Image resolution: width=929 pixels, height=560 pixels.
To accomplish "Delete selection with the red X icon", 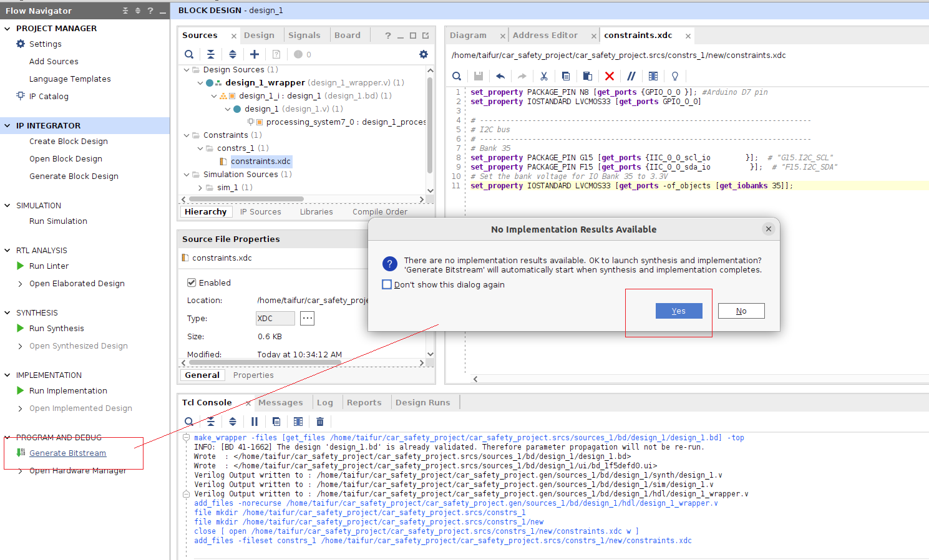I will [610, 76].
